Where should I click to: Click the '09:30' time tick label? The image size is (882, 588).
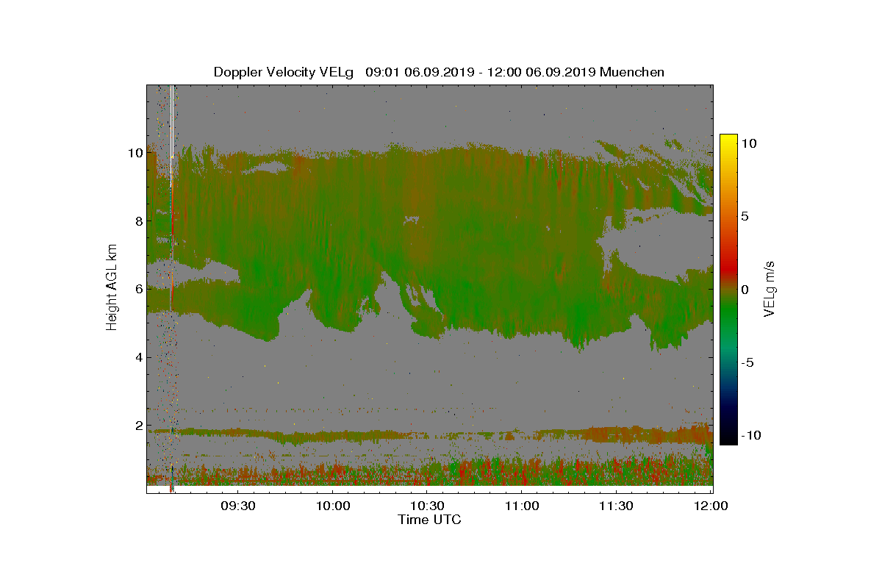coord(238,506)
